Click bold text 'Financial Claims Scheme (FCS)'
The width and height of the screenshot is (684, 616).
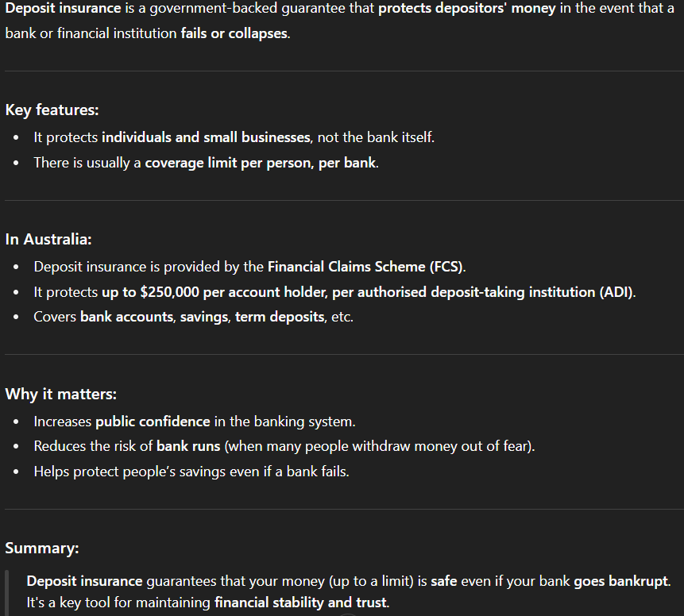tap(365, 267)
